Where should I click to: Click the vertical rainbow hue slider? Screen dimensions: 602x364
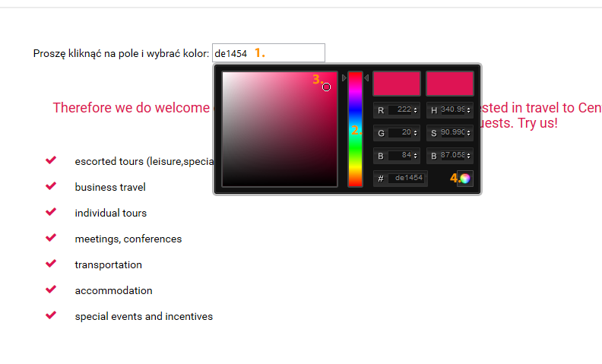click(355, 129)
